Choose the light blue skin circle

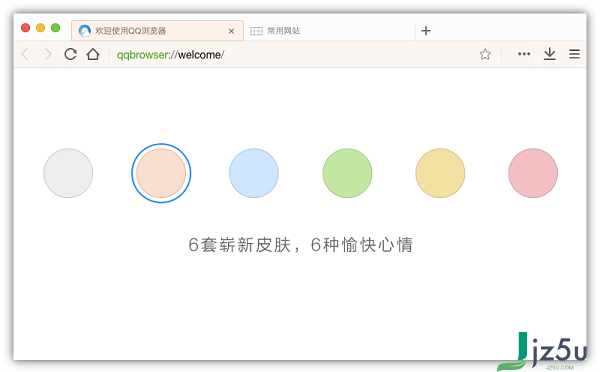click(x=254, y=173)
